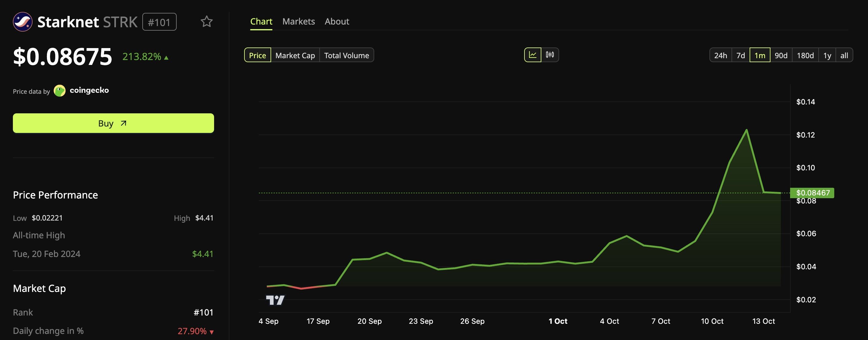
Task: Switch to candlestick chart view icon
Action: tap(550, 55)
